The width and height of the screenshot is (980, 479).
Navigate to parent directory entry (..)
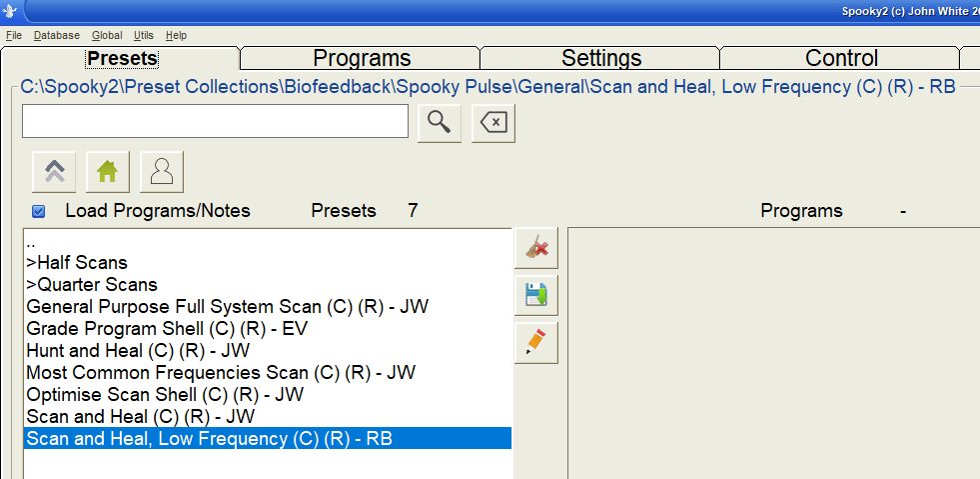point(32,242)
